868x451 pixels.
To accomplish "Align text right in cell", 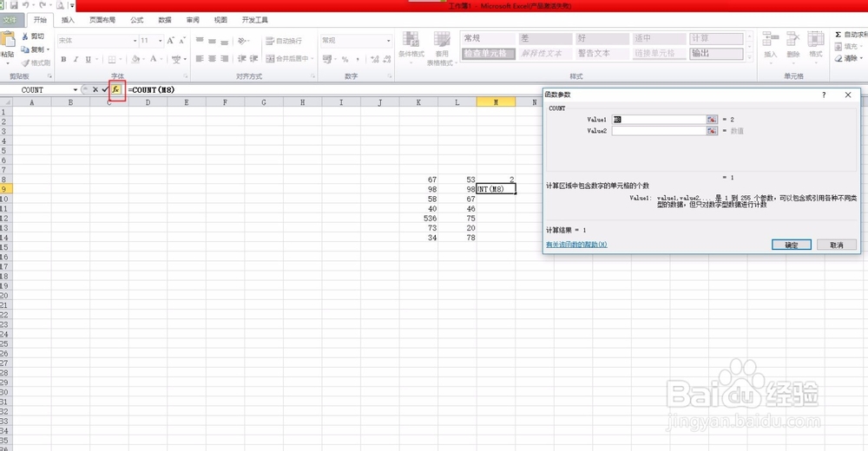I will [224, 59].
